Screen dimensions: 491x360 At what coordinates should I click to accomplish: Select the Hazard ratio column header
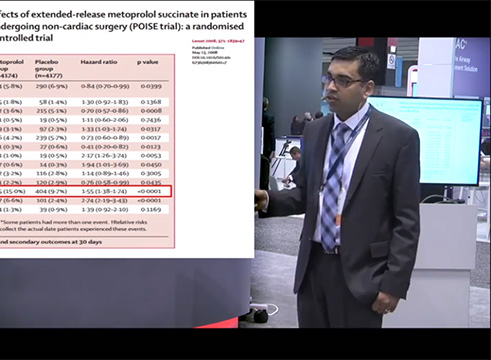(99, 62)
